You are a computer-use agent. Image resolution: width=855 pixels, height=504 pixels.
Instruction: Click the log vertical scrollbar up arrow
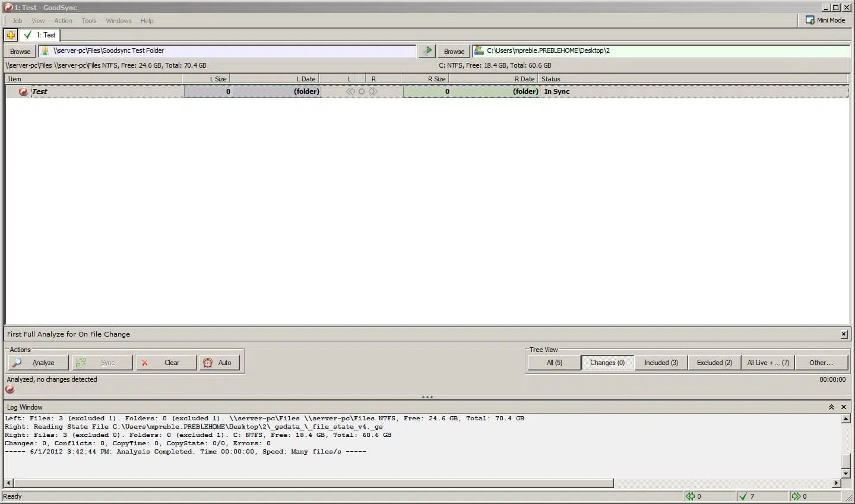[845, 419]
